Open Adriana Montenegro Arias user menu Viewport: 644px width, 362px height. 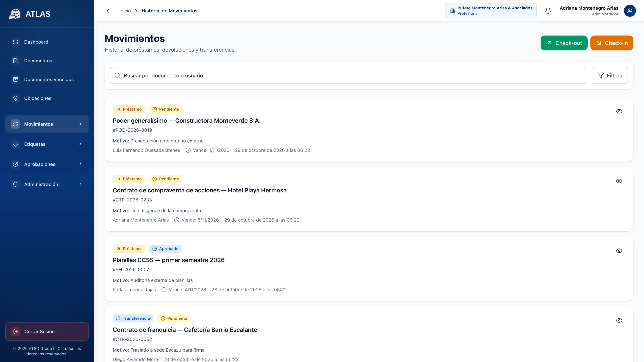[x=598, y=11]
